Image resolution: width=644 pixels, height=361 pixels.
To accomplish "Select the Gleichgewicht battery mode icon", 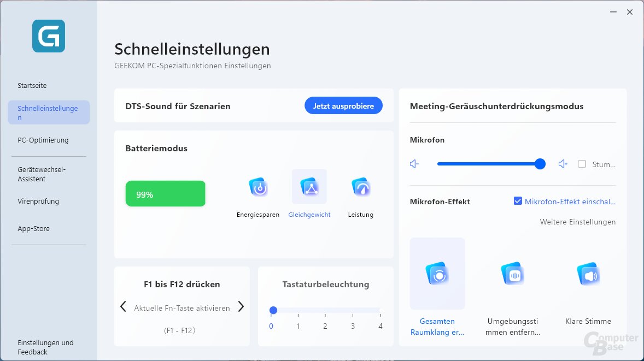I will coord(309,186).
